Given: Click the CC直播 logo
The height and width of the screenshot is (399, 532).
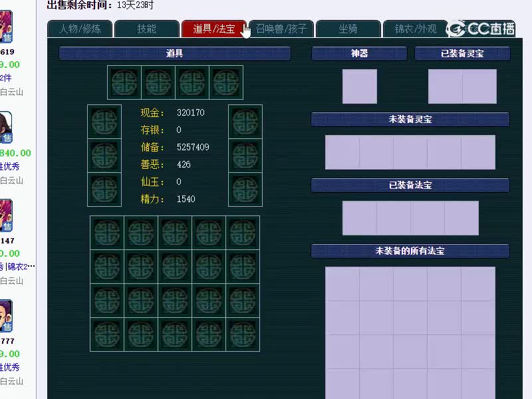Looking at the screenshot, I should 481,29.
